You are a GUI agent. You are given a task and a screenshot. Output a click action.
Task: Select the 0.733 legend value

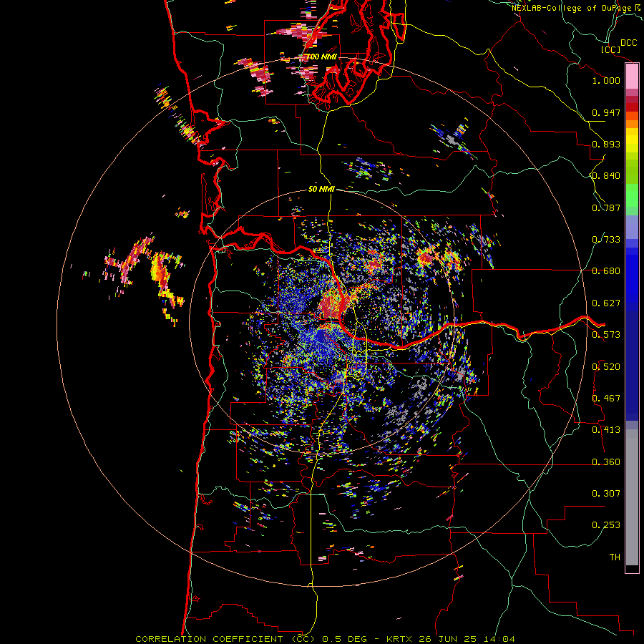tap(606, 240)
